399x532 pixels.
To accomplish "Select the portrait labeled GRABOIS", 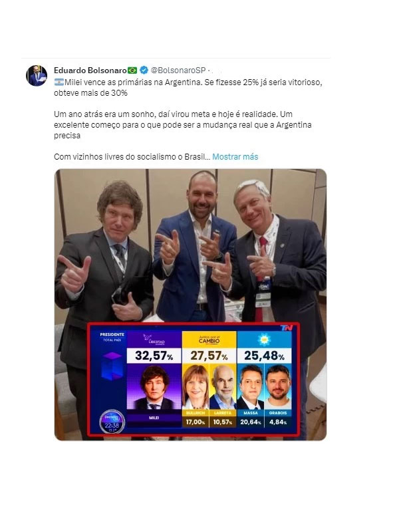I will pyautogui.click(x=278, y=387).
